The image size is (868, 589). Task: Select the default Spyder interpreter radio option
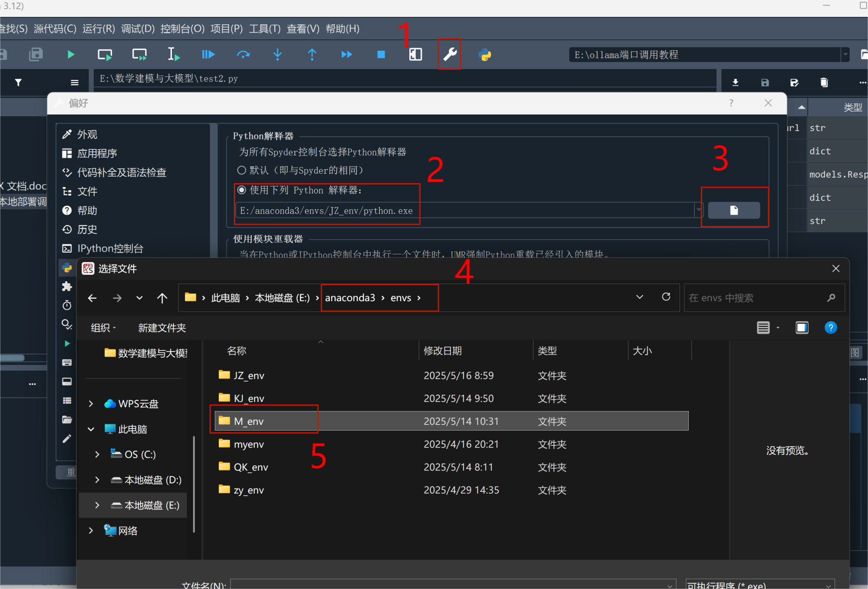click(x=242, y=170)
